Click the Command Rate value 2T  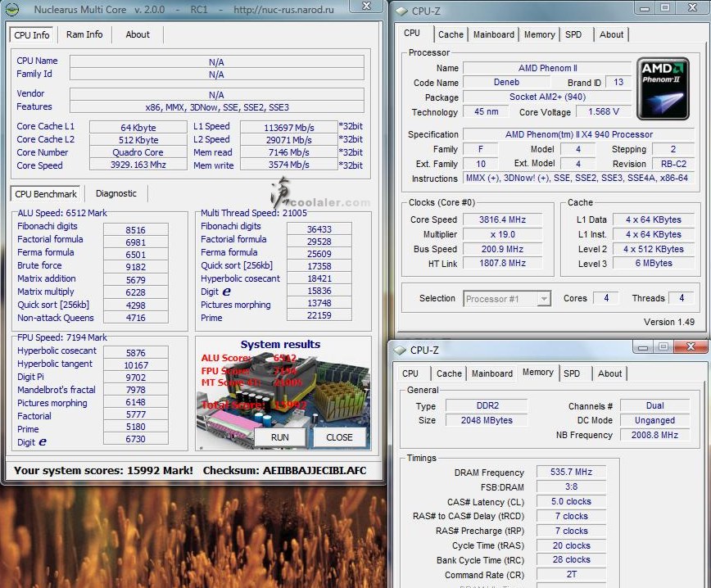click(x=572, y=574)
